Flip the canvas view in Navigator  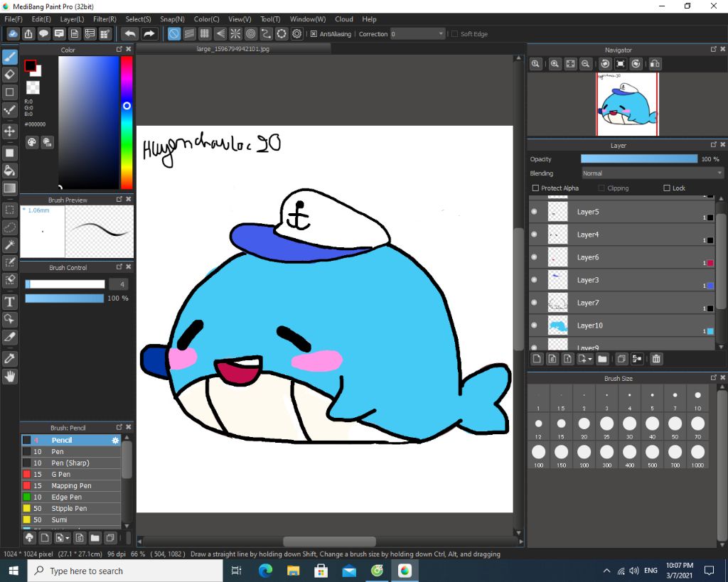click(x=655, y=64)
